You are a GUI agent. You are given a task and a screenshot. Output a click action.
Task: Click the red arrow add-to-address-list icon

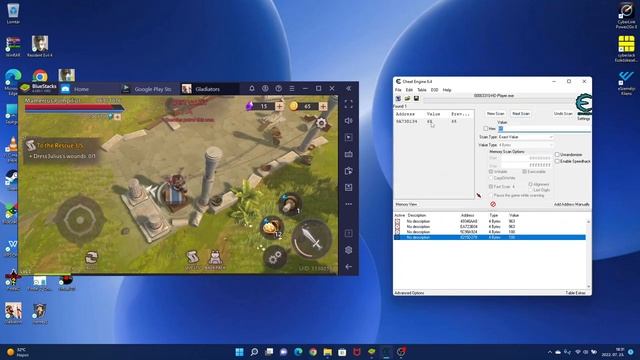[478, 196]
